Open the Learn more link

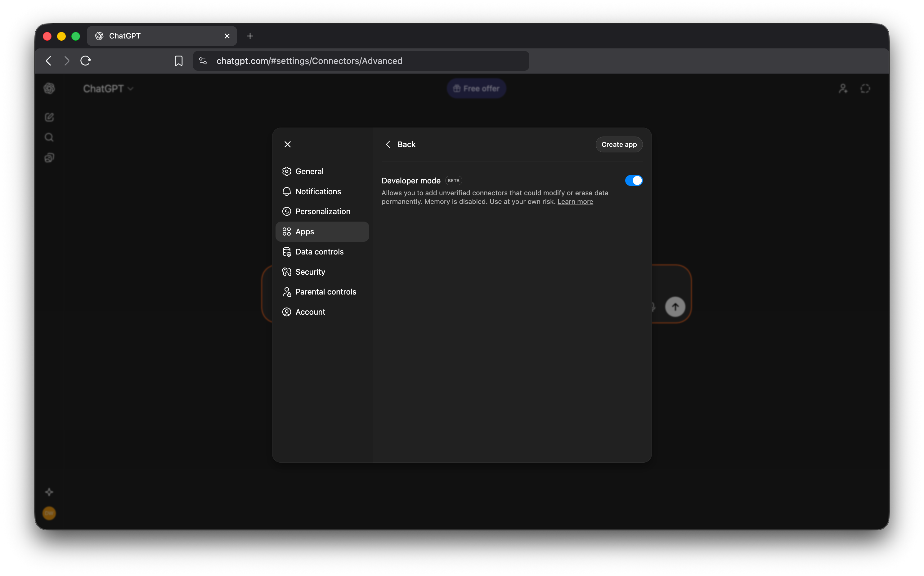coord(575,201)
